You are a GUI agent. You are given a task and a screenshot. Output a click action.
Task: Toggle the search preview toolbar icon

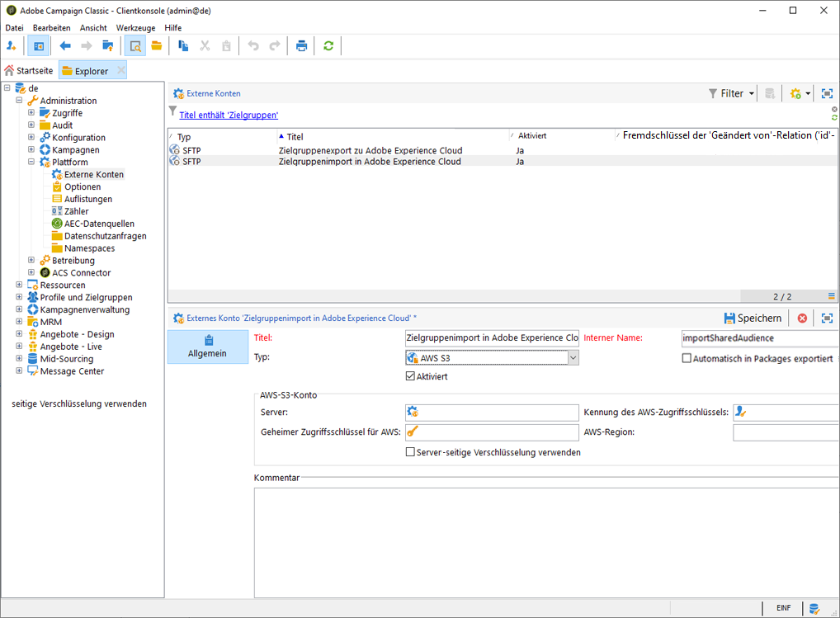pyautogui.click(x=135, y=46)
